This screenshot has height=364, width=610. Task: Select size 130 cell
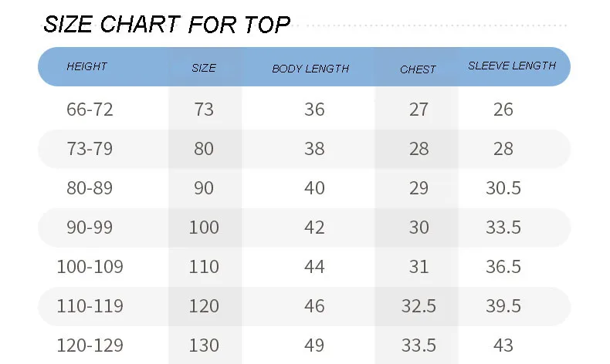coord(204,345)
